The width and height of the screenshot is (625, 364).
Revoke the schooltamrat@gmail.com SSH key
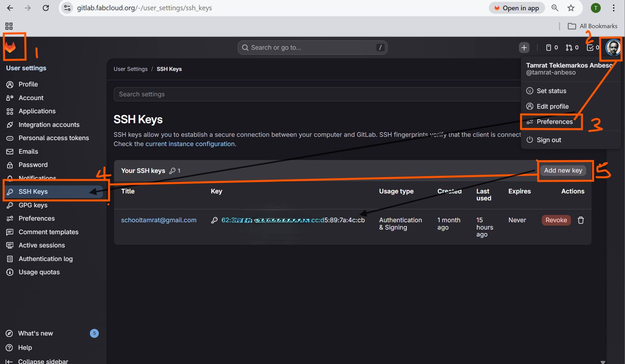coord(556,220)
